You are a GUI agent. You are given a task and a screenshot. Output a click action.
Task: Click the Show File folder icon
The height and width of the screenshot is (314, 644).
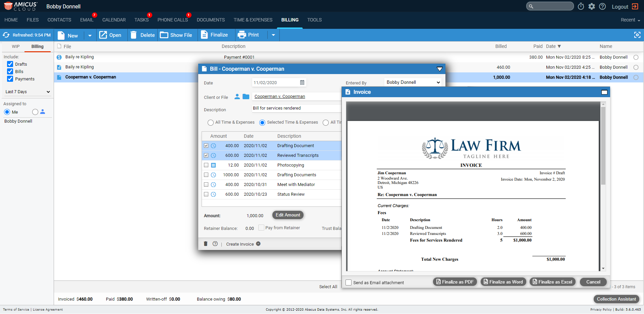pos(164,35)
